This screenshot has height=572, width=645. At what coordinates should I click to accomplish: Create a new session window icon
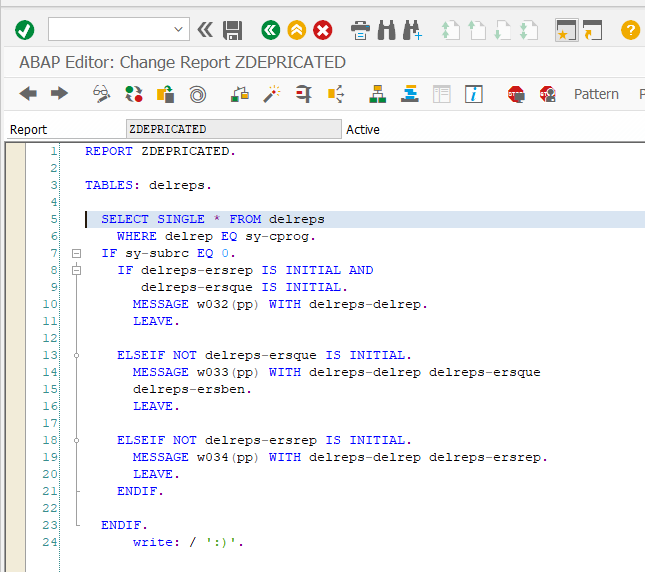tap(566, 30)
